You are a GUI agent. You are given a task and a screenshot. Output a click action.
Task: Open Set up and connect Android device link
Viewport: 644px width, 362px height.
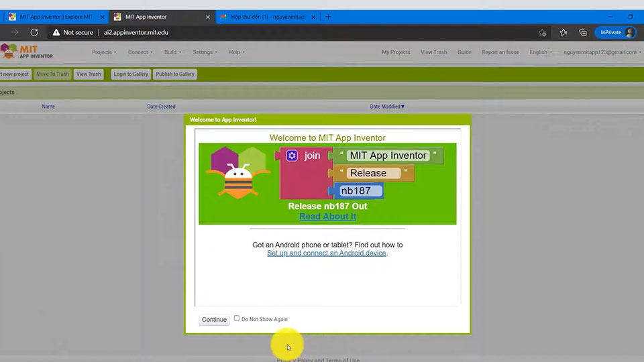coord(327,253)
